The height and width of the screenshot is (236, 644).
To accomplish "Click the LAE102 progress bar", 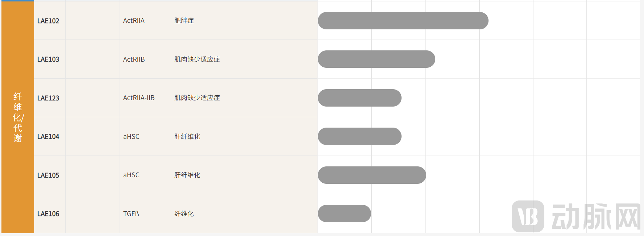I will click(x=403, y=21).
